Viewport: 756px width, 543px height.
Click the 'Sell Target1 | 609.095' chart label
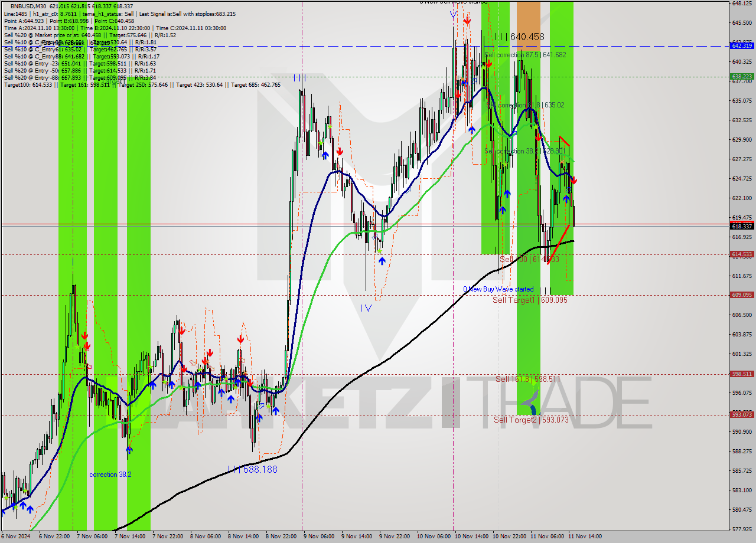[x=530, y=300]
